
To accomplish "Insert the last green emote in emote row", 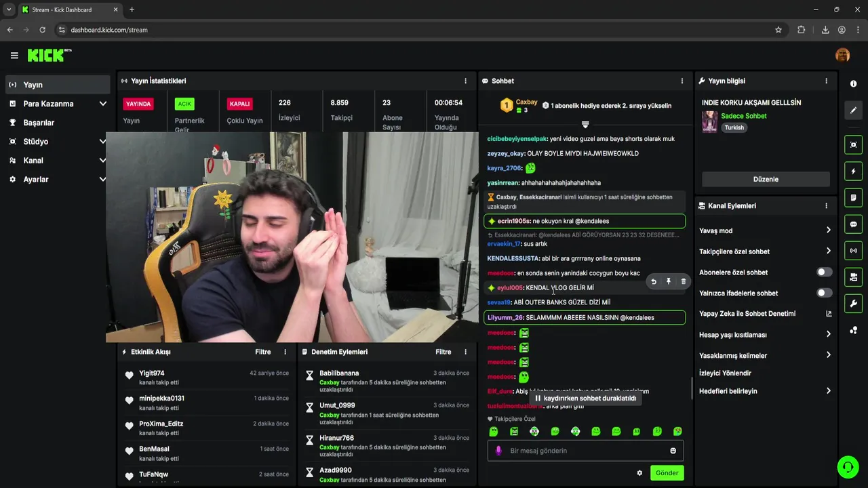I will click(x=677, y=432).
